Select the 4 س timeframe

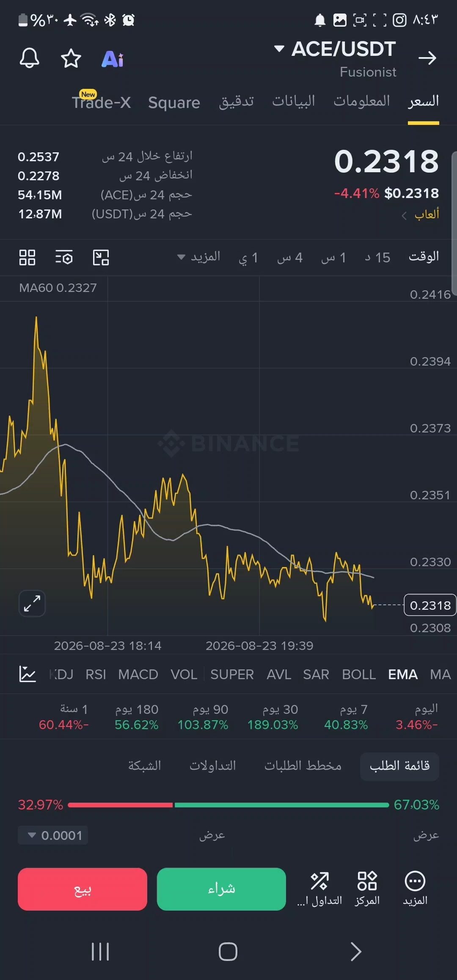[290, 258]
